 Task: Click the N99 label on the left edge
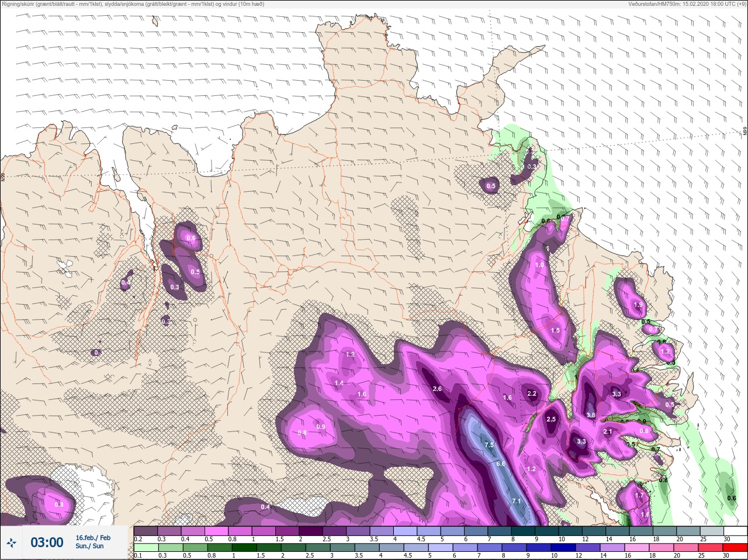click(3, 176)
